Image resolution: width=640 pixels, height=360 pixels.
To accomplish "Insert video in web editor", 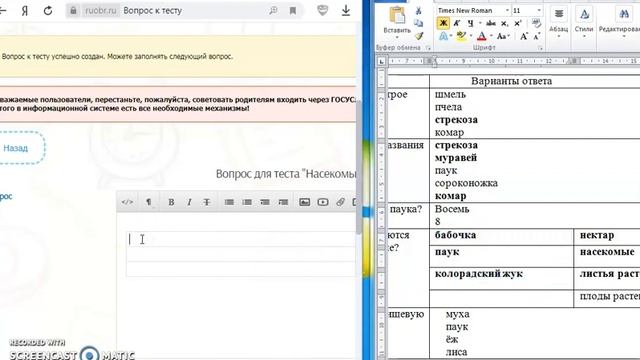I will 323,202.
